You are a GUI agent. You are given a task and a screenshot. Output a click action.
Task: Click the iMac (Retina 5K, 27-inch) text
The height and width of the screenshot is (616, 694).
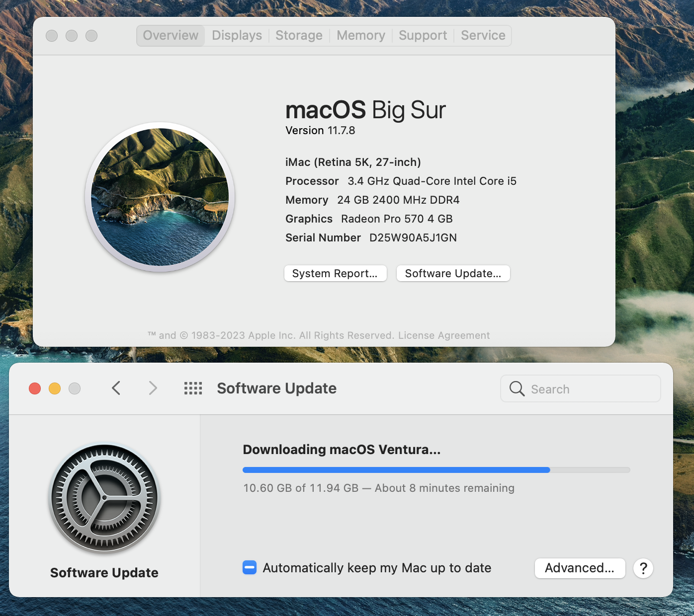(x=353, y=162)
